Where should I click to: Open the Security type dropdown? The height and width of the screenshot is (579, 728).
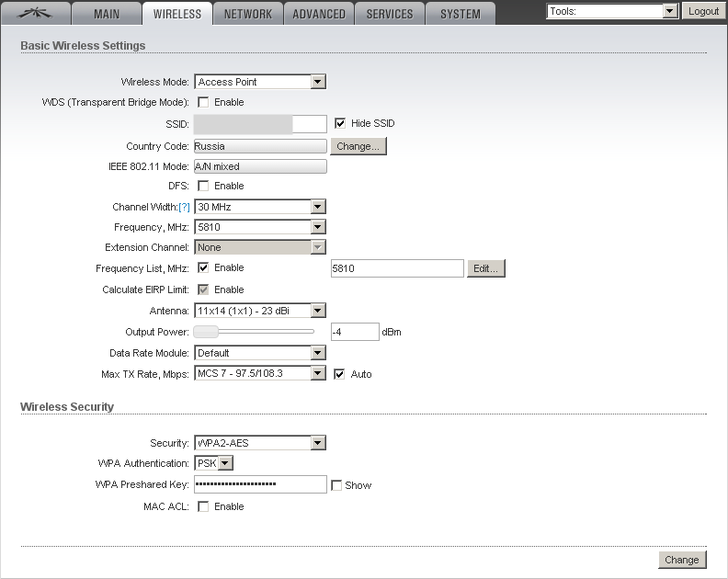click(260, 443)
